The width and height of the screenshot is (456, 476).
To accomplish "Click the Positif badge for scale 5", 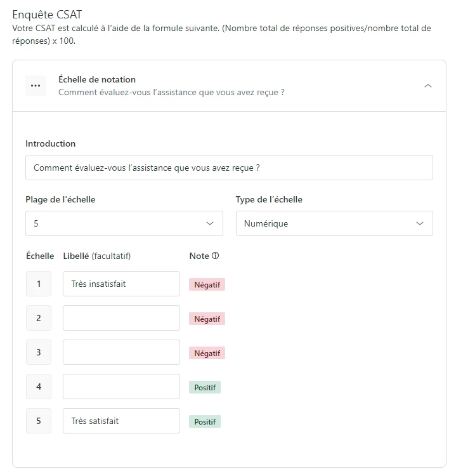I will click(x=205, y=421).
